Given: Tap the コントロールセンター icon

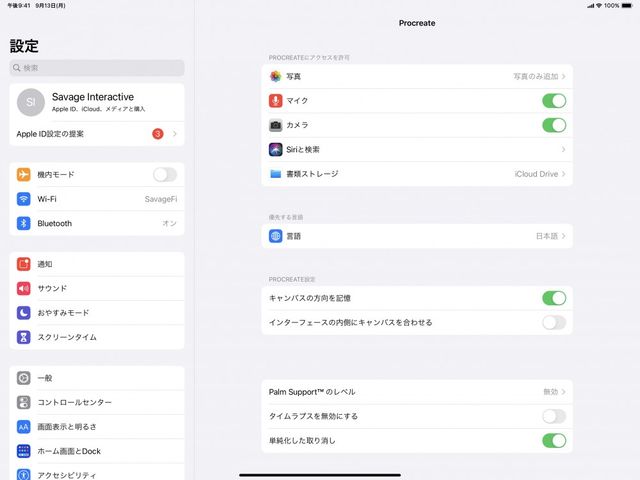Looking at the screenshot, I should [x=24, y=402].
